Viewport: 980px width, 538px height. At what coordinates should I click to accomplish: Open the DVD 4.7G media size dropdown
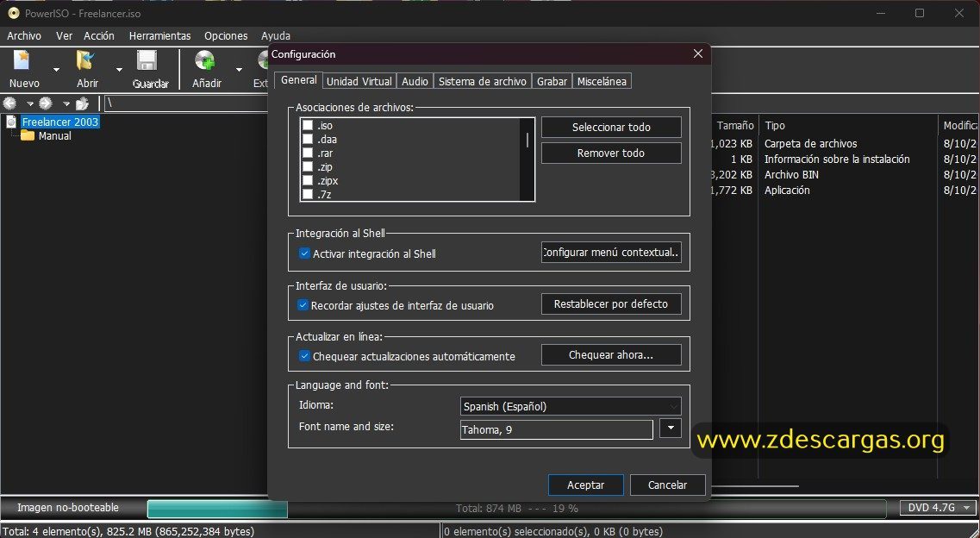[938, 507]
